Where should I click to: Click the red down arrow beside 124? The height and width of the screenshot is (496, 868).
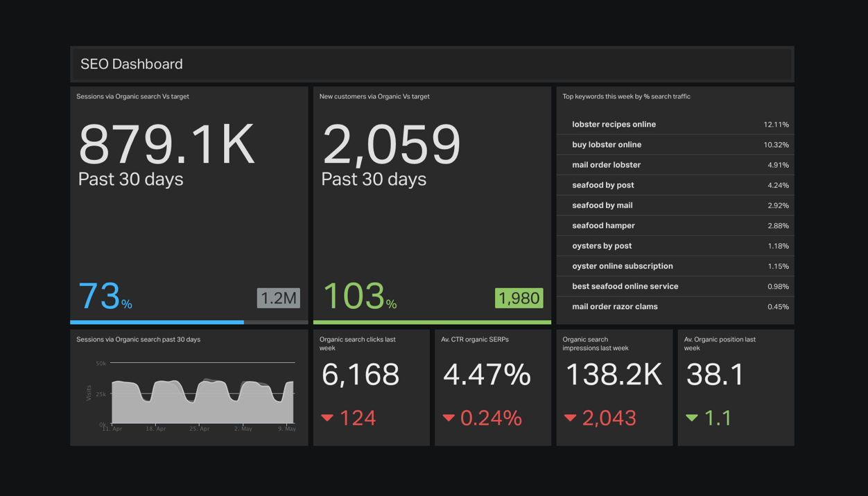tap(327, 418)
